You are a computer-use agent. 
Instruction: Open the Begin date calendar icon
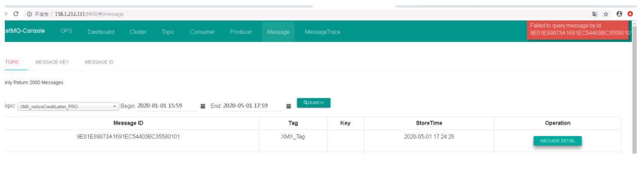point(203,106)
